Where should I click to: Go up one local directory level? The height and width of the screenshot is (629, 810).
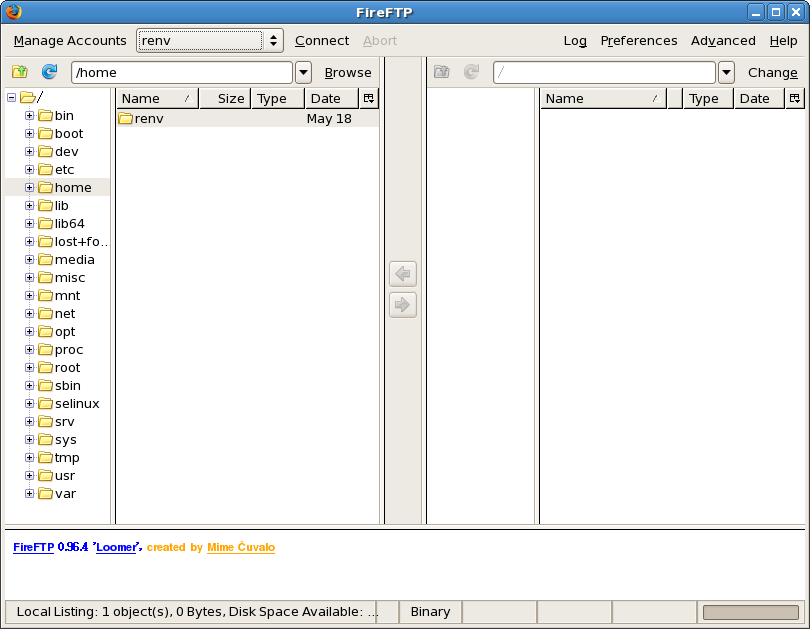tap(20, 71)
